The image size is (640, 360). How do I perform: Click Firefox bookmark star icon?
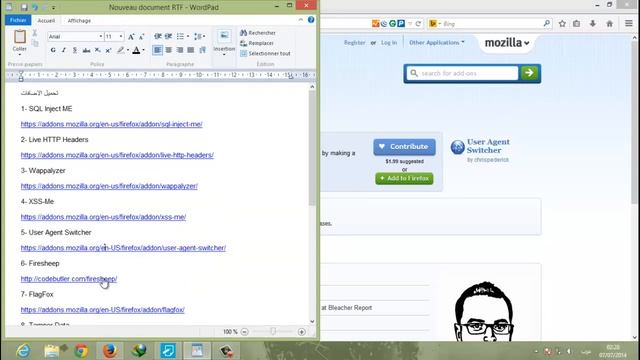(x=562, y=24)
